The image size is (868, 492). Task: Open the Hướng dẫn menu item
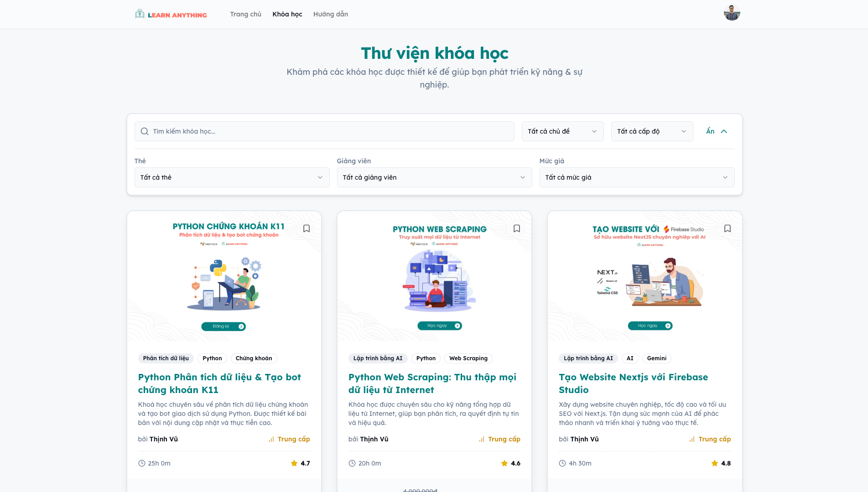coord(331,14)
